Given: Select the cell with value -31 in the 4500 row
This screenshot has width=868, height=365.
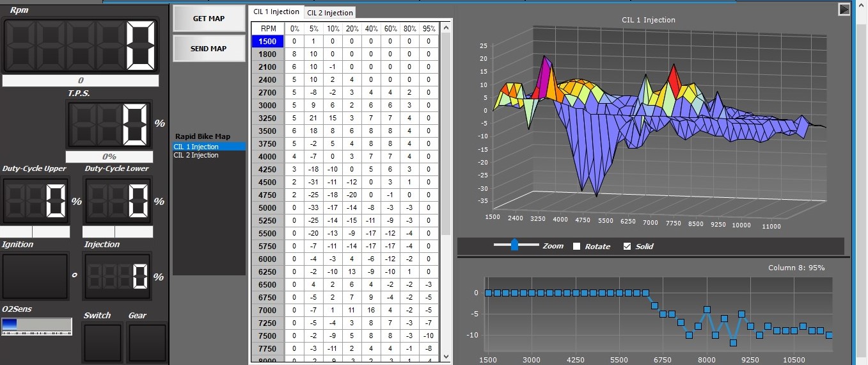Looking at the screenshot, I should click(x=313, y=182).
